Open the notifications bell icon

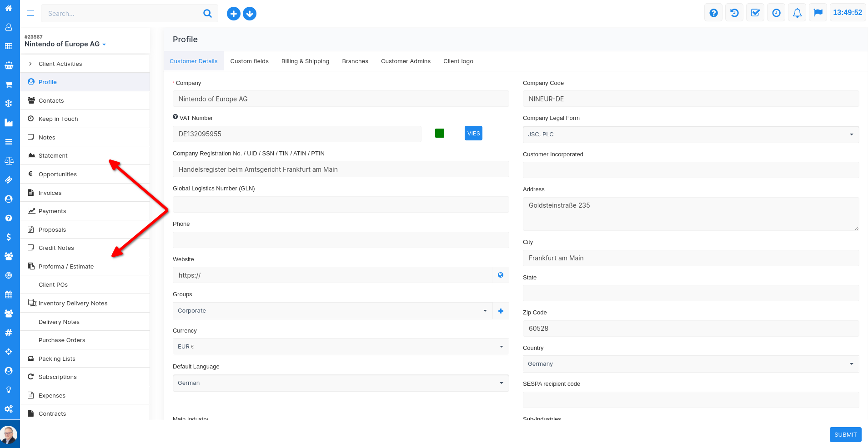(797, 13)
